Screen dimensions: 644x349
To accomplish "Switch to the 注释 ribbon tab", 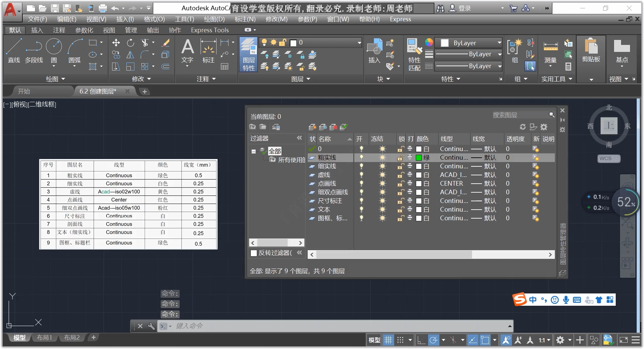I will [59, 30].
